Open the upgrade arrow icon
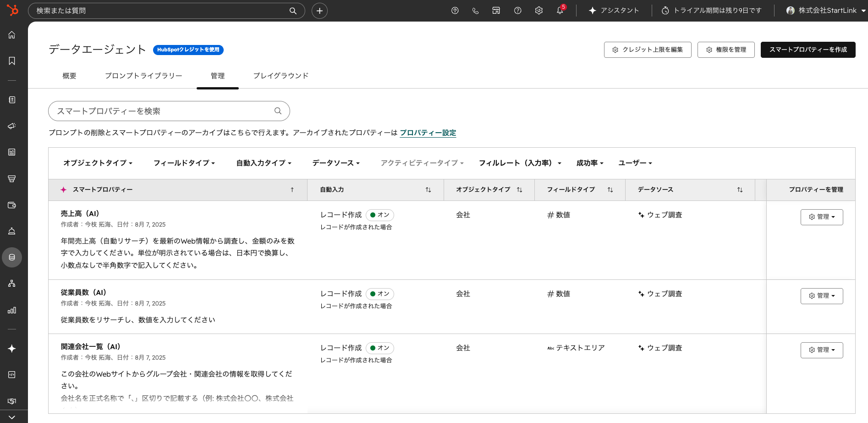868x423 pixels. [455, 11]
